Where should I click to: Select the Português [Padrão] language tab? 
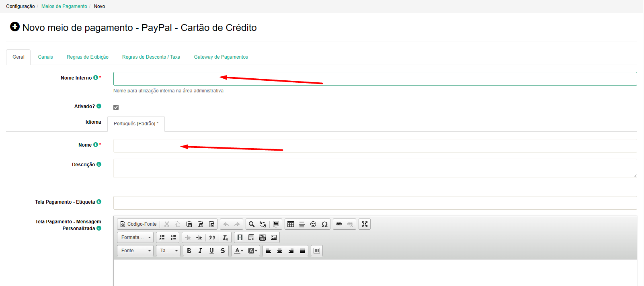tap(136, 124)
